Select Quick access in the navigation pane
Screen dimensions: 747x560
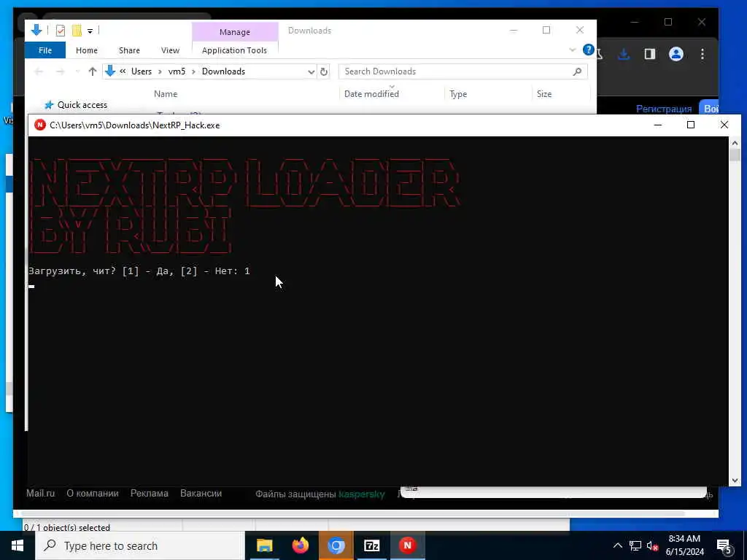pyautogui.click(x=82, y=105)
